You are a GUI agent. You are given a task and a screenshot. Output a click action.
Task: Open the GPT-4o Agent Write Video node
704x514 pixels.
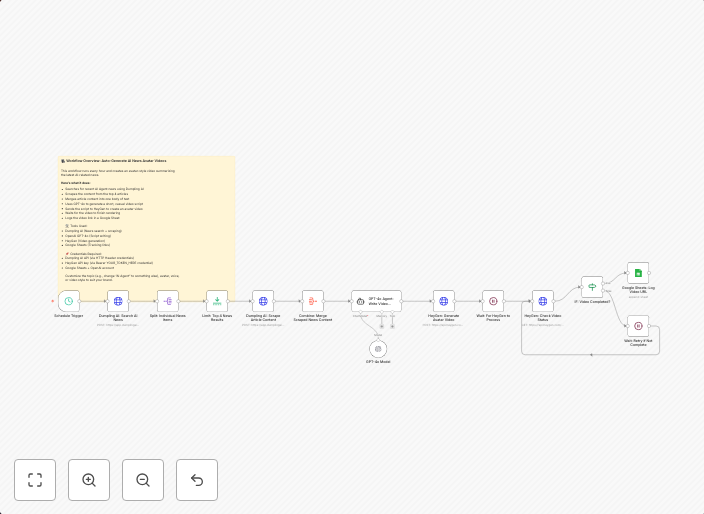tap(376, 301)
